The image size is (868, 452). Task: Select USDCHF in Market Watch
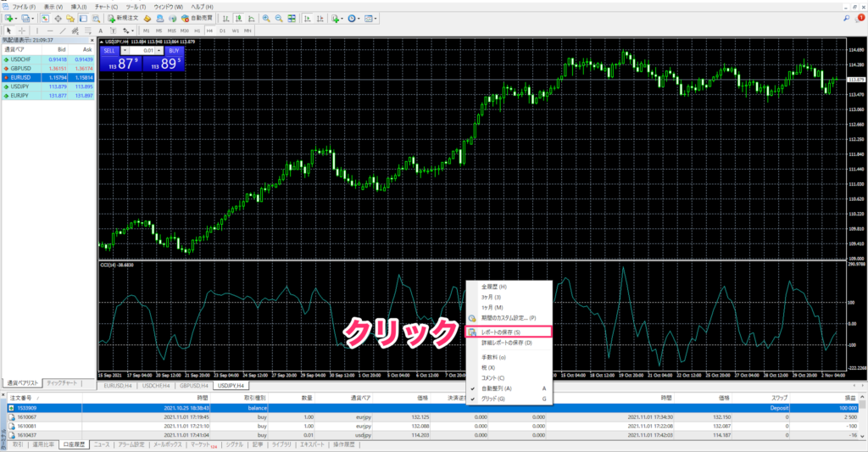[48, 59]
